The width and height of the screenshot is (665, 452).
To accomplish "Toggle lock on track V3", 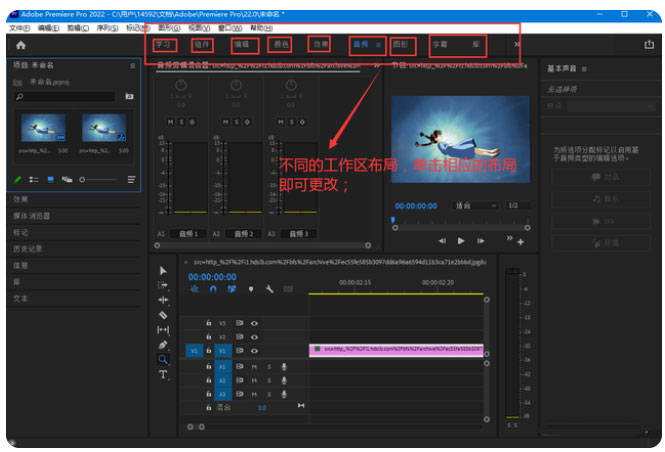I will pyautogui.click(x=209, y=323).
